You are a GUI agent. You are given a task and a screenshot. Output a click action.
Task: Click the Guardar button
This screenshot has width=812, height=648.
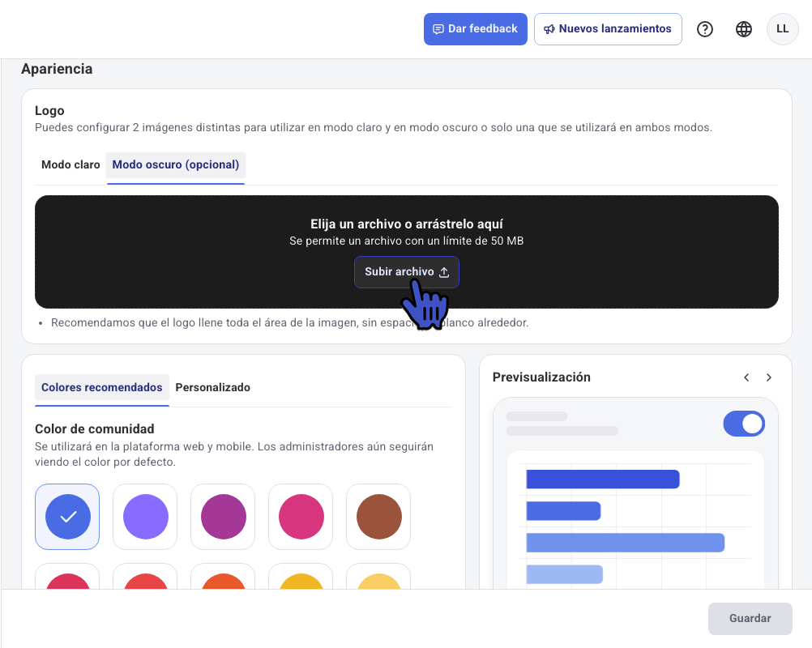[x=750, y=618]
